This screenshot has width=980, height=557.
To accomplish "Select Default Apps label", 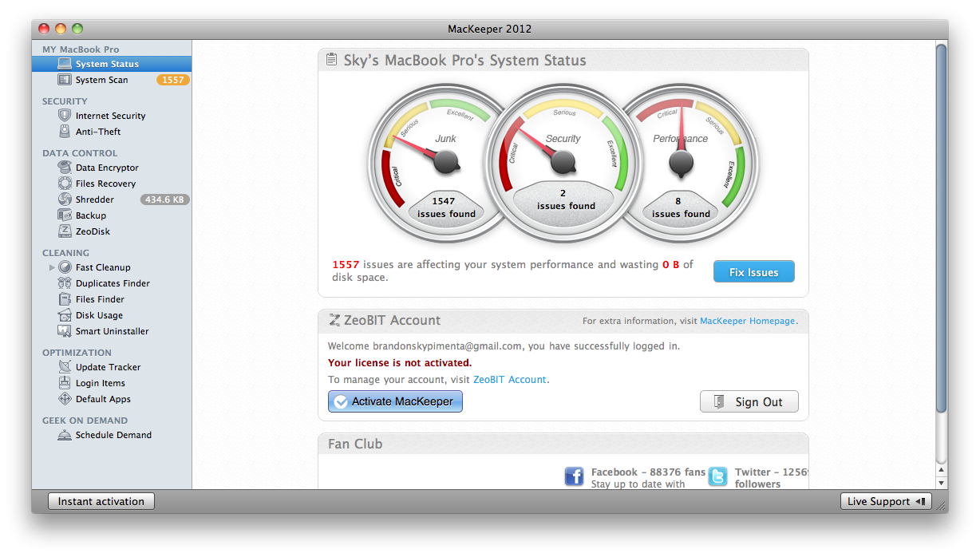I will (x=103, y=399).
